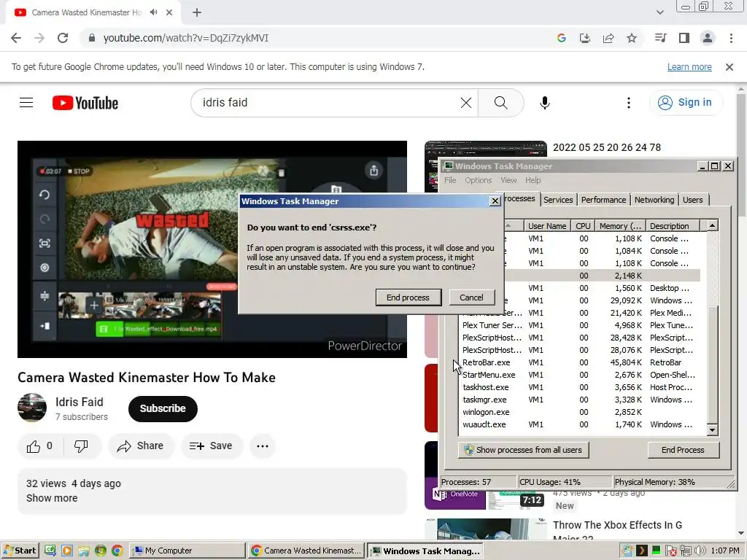Click the volume icon in the system tray
This screenshot has width=747, height=560.
700,551
